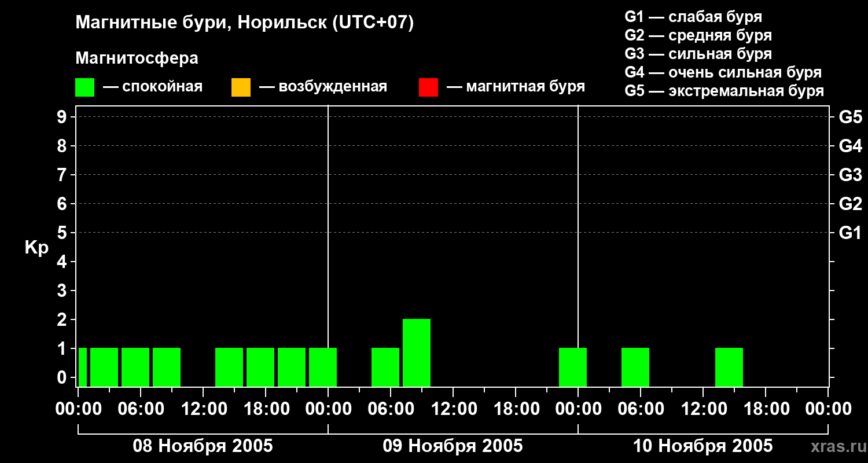
Task: Select the 'G1 — слабая буря' description line
Action: tap(693, 16)
